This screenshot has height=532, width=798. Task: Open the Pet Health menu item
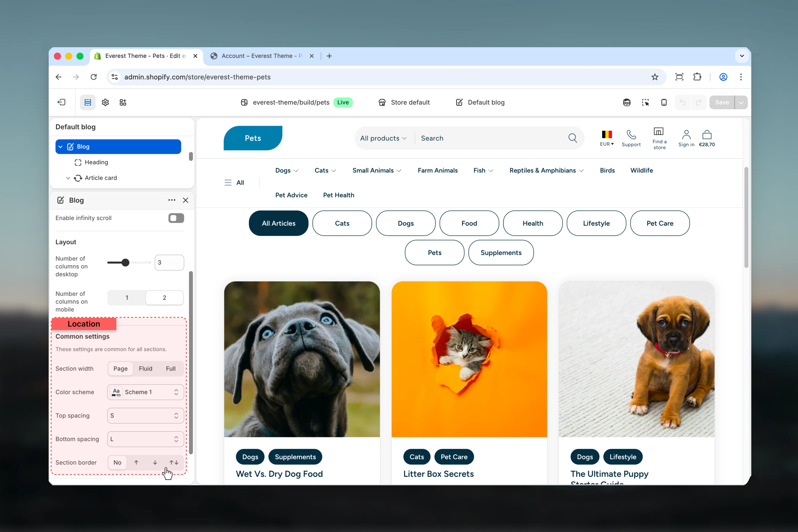pyautogui.click(x=338, y=195)
